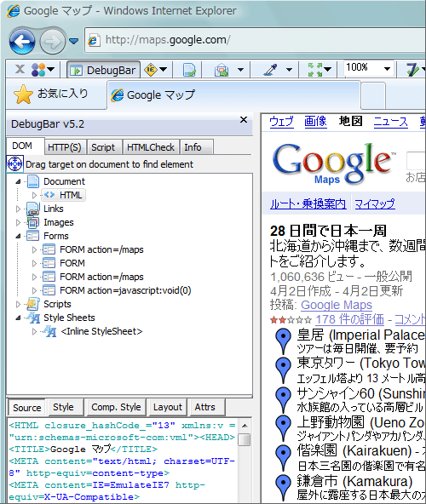Click the 鎌倉市 (Kamakura) map pin
Image resolution: width=426 pixels, height=504 pixels.
pyautogui.click(x=284, y=487)
